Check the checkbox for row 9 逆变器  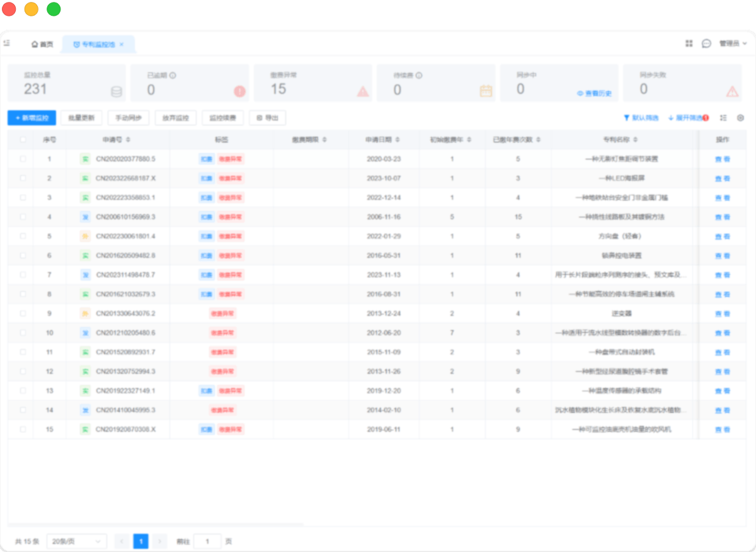23,313
